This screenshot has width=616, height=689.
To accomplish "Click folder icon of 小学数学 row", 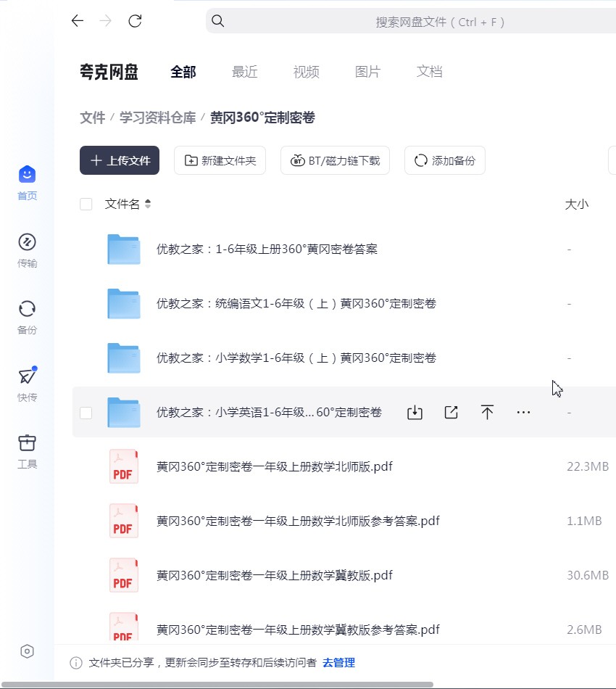I will [x=124, y=358].
